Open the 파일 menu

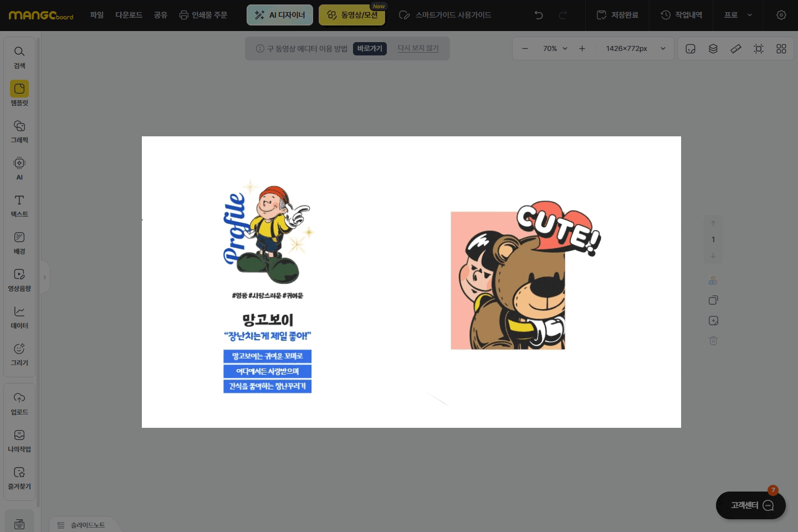[x=97, y=15]
